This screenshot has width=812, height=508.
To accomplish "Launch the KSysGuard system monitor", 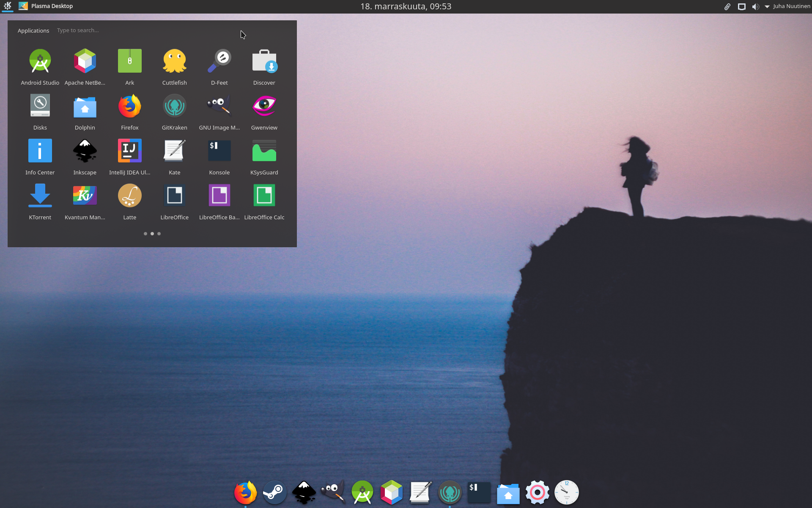I will pos(264,157).
